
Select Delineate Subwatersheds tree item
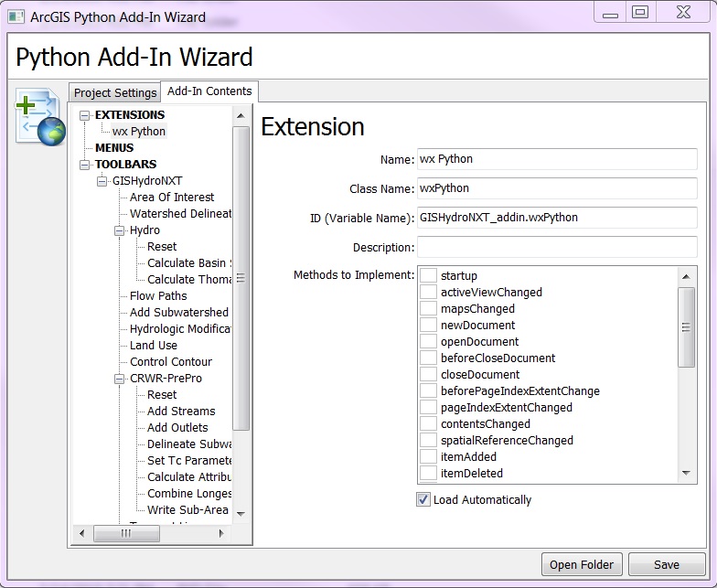(x=189, y=444)
